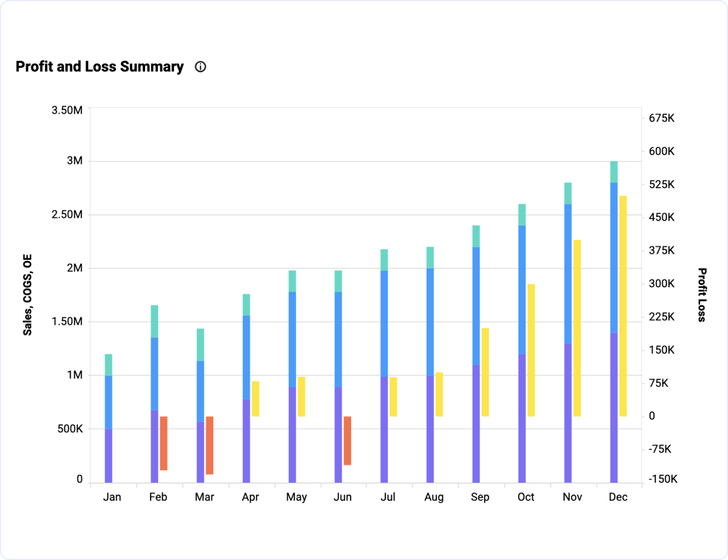Click the Dec label on the x-axis

click(618, 497)
